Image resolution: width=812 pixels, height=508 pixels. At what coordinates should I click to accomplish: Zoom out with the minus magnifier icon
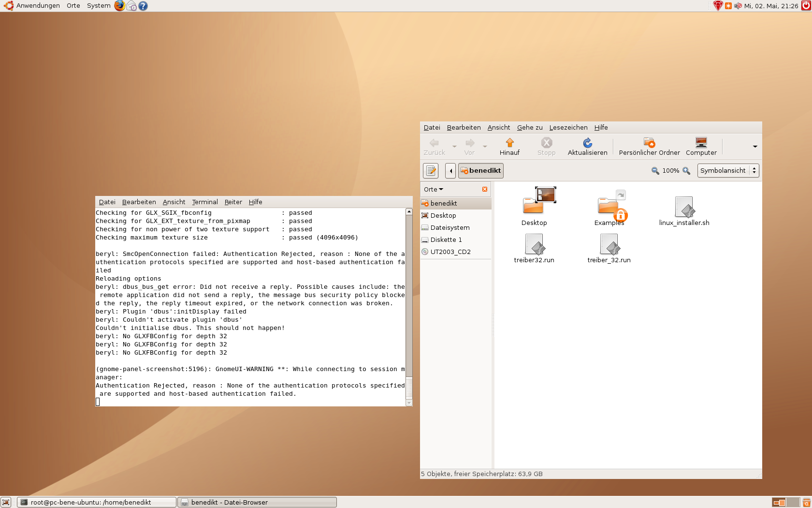coord(655,171)
